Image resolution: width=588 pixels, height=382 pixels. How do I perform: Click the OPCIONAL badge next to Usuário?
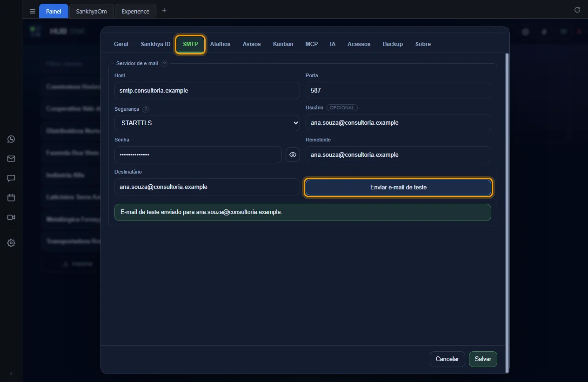click(x=342, y=107)
